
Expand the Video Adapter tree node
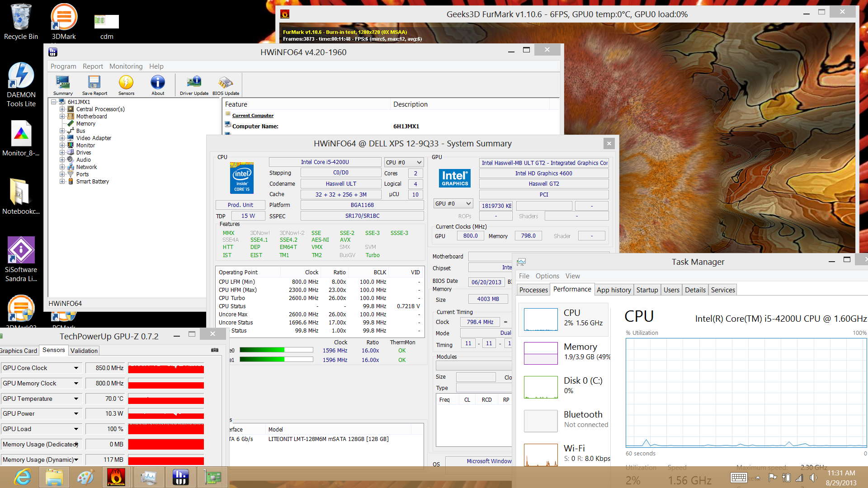pos(62,138)
